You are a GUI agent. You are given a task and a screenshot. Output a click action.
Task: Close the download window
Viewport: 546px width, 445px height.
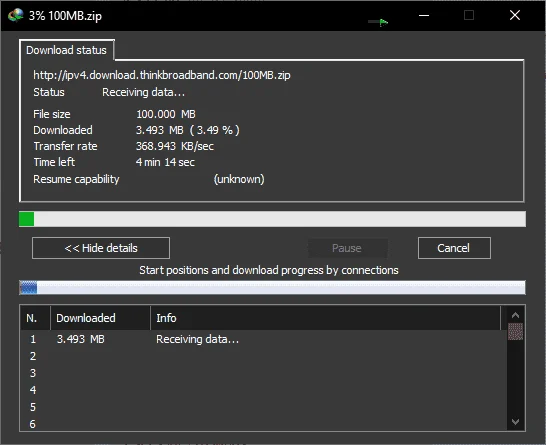click(515, 15)
